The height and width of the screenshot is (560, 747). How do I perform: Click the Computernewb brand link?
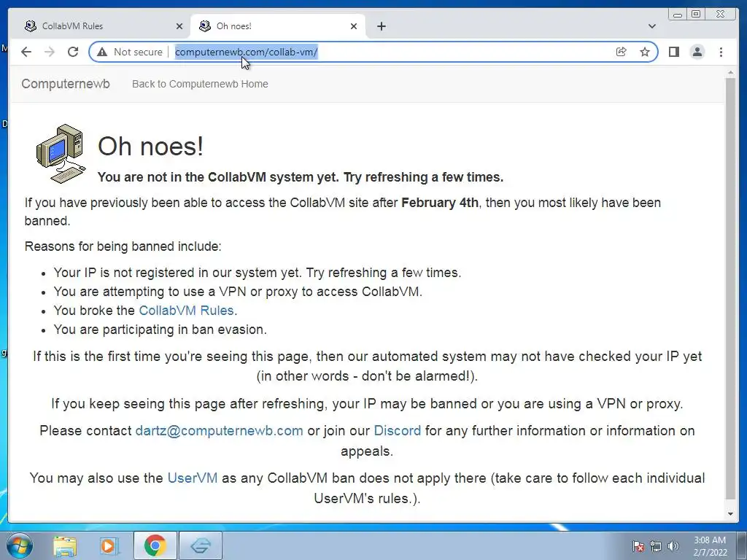66,84
